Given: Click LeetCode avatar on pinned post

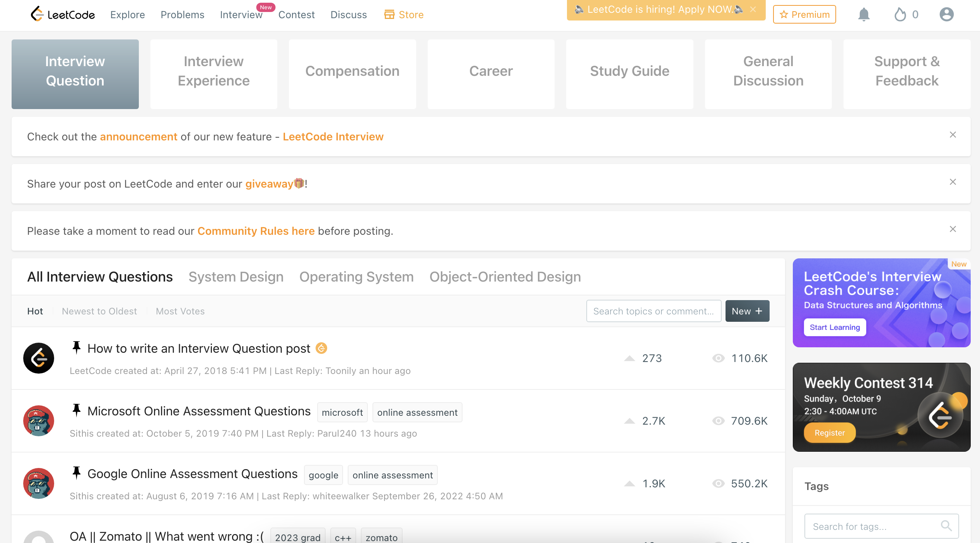Looking at the screenshot, I should [39, 358].
